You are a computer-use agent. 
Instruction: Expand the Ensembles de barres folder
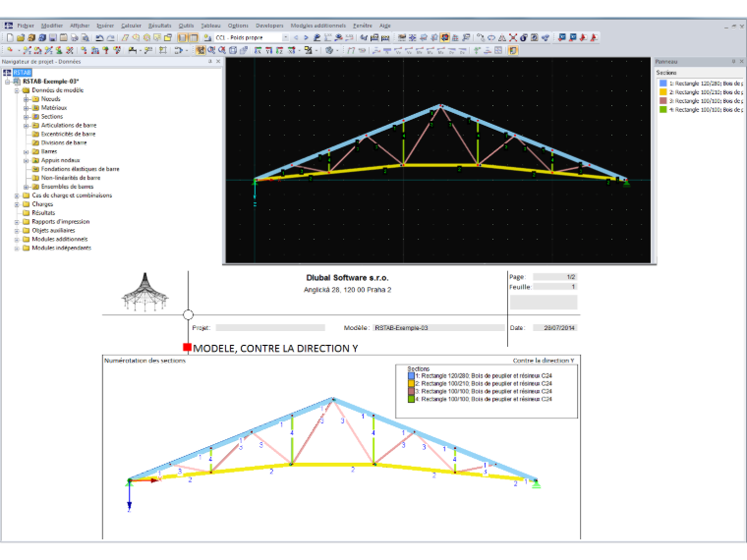pos(26,187)
